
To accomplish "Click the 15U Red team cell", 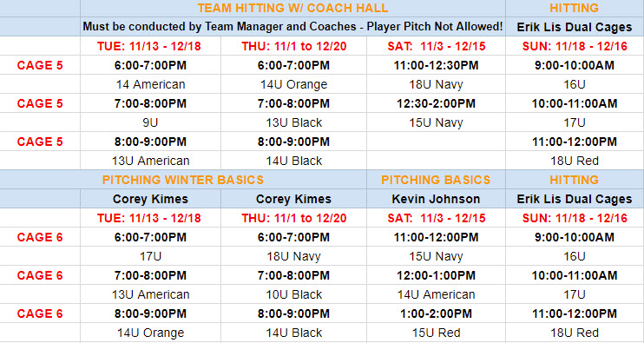I will tap(436, 333).
